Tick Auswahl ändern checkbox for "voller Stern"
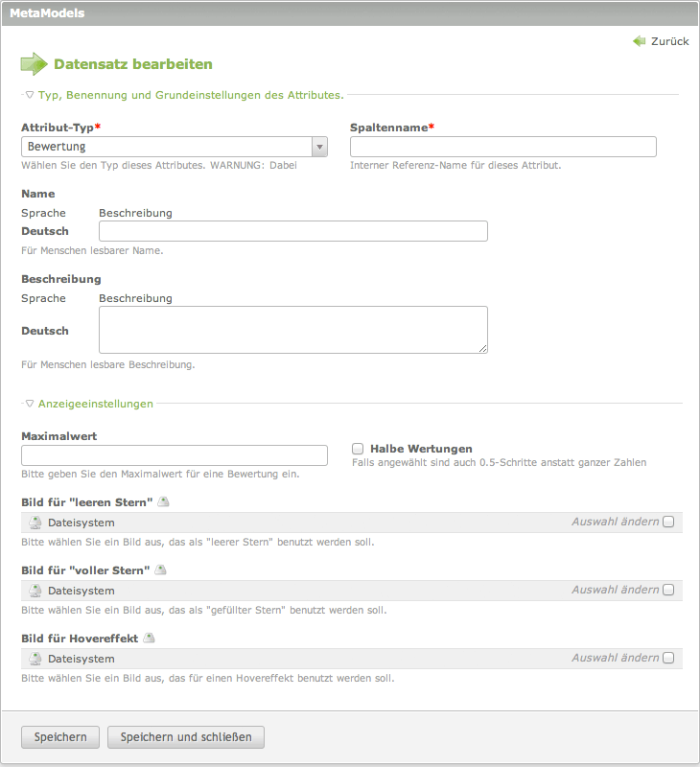Image resolution: width=700 pixels, height=767 pixels. pyautogui.click(x=668, y=590)
